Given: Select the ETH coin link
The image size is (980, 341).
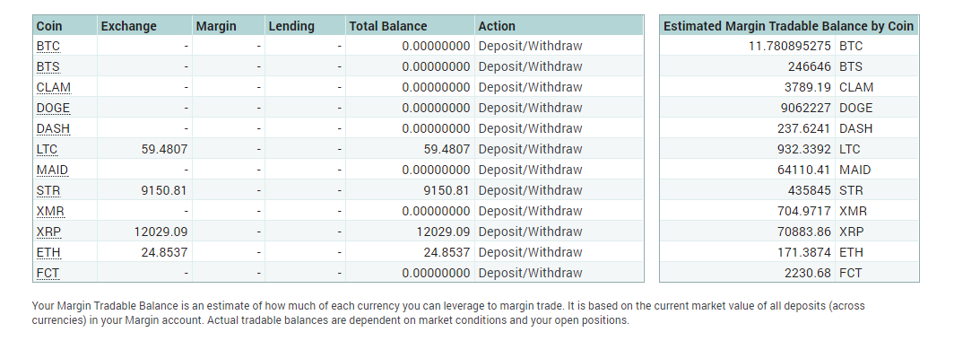Looking at the screenshot, I should coord(48,252).
